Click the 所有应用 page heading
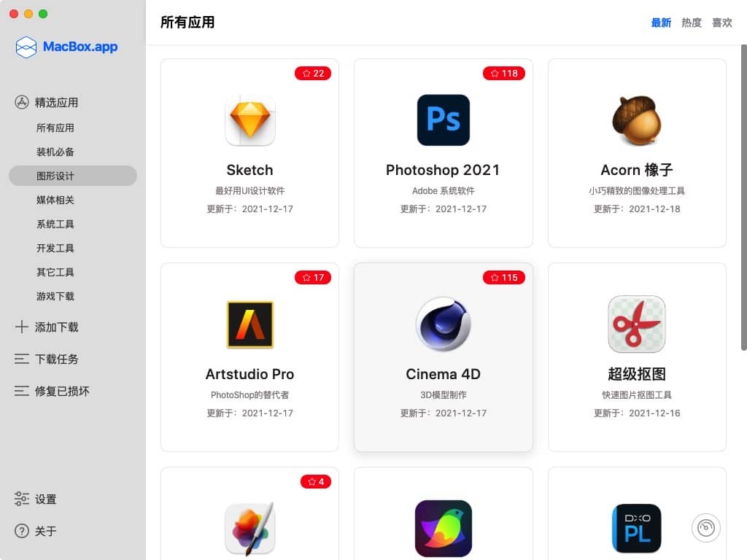 pos(187,23)
